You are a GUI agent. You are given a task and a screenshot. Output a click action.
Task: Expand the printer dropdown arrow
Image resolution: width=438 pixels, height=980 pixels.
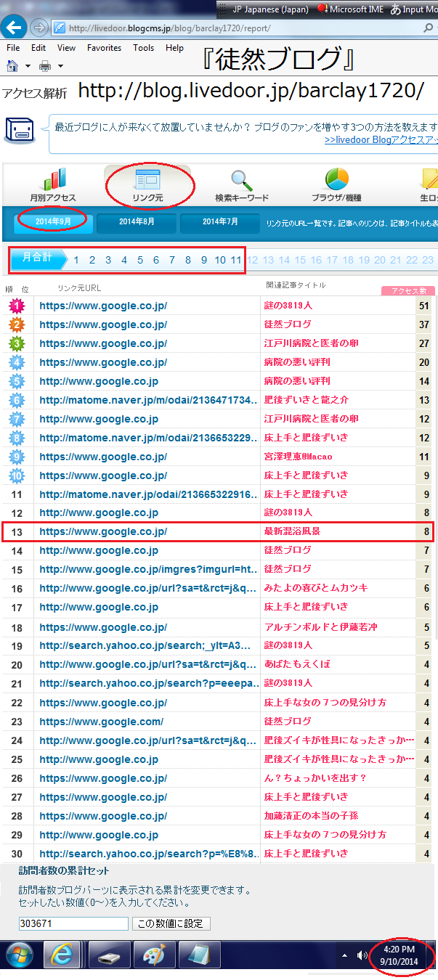[x=61, y=66]
